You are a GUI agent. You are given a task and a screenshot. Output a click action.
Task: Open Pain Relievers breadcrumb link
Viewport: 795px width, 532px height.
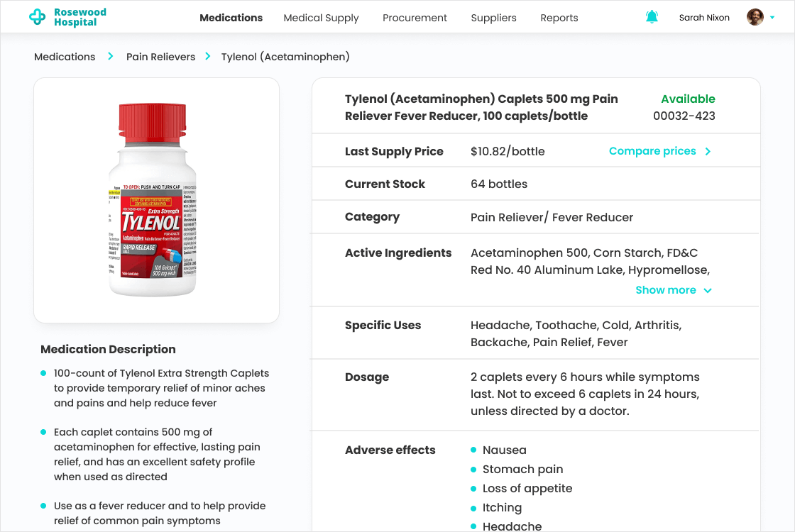point(160,57)
